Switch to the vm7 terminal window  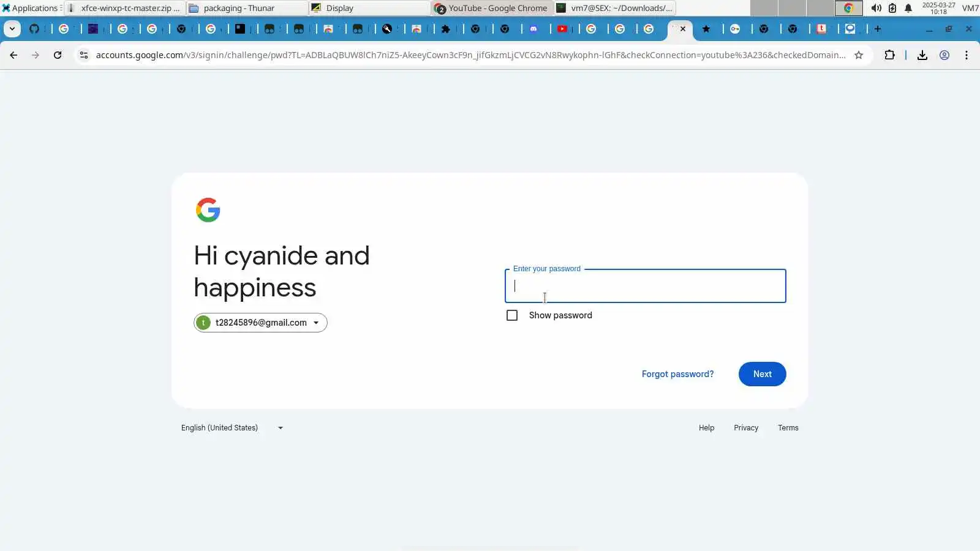click(614, 8)
